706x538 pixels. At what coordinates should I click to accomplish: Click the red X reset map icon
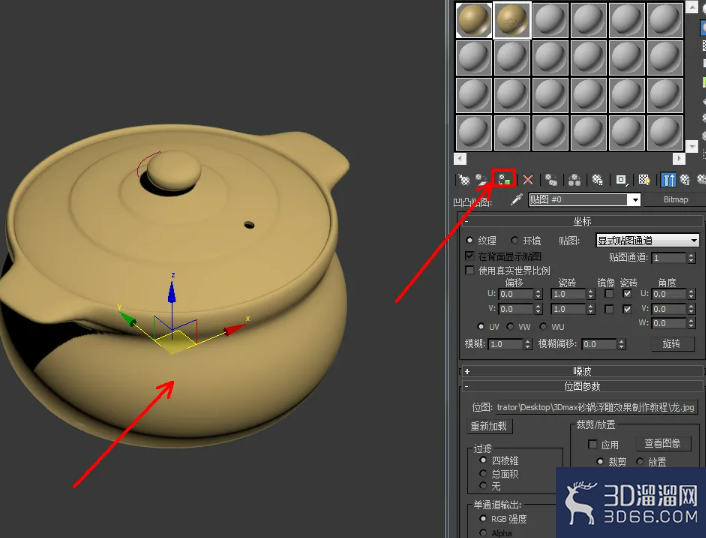tap(528, 180)
